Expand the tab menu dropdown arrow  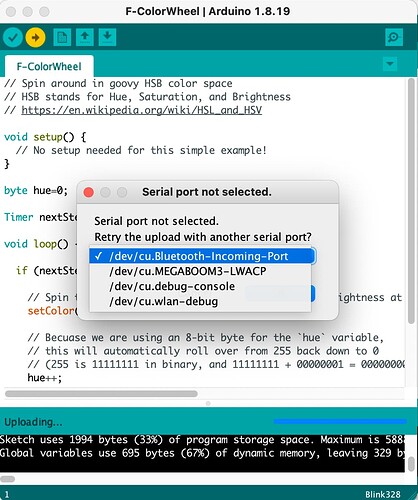390,63
